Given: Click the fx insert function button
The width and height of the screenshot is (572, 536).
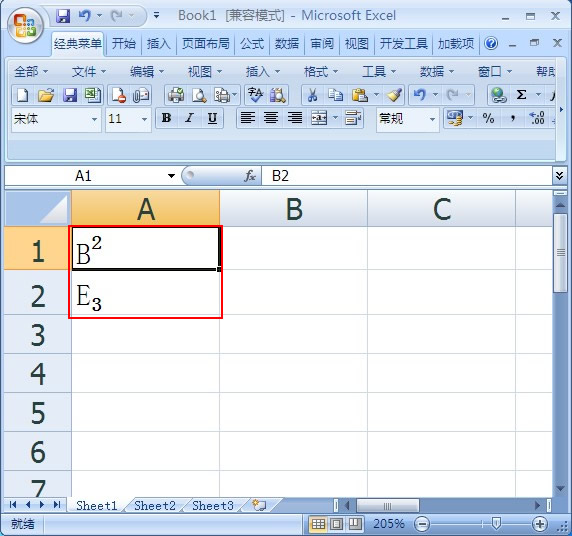Looking at the screenshot, I should (x=250, y=176).
